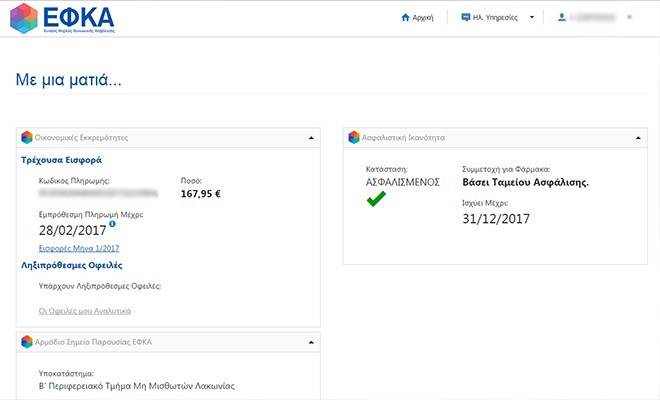Click the Β' Περιφερειακό Τμήμα Μη Μισθωτών Λακωνίας text
This screenshot has height=400, width=660.
(137, 386)
